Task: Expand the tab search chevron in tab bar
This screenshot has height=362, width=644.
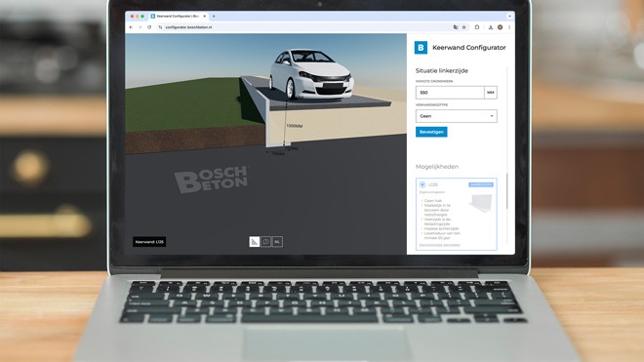Action: 509,16
